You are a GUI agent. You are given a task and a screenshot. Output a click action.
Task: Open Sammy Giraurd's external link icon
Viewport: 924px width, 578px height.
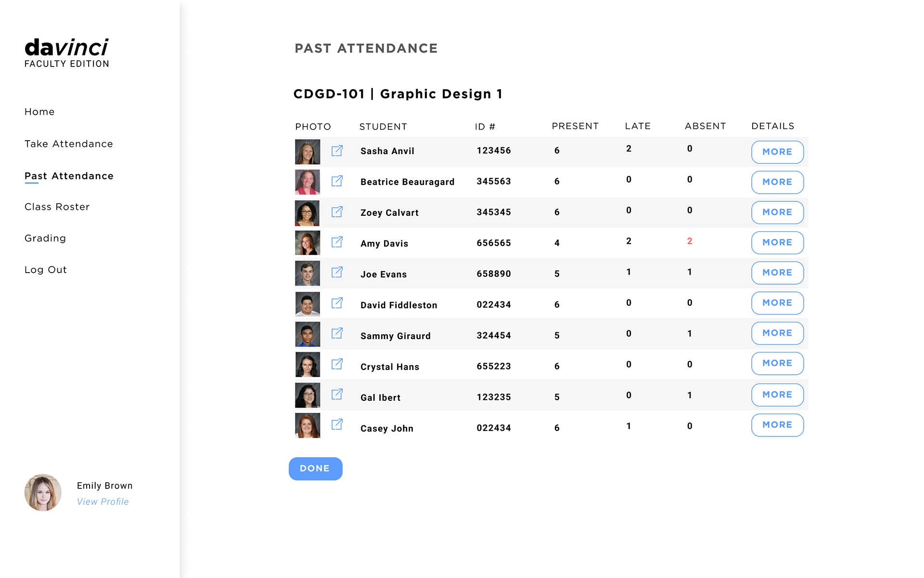(337, 333)
